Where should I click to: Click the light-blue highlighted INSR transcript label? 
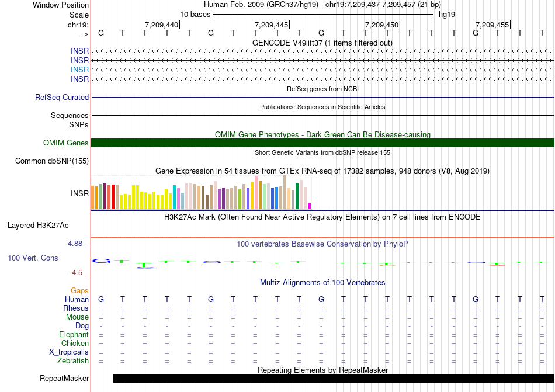[79, 70]
